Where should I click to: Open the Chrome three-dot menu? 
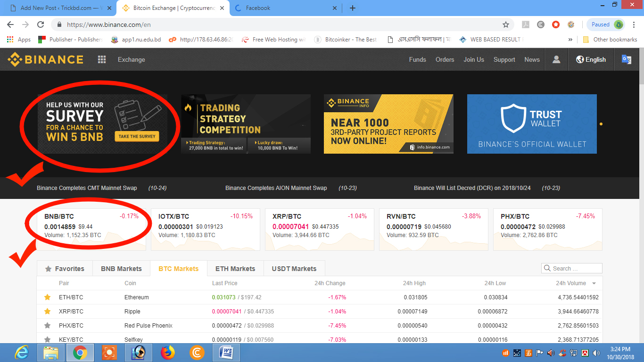(x=634, y=25)
